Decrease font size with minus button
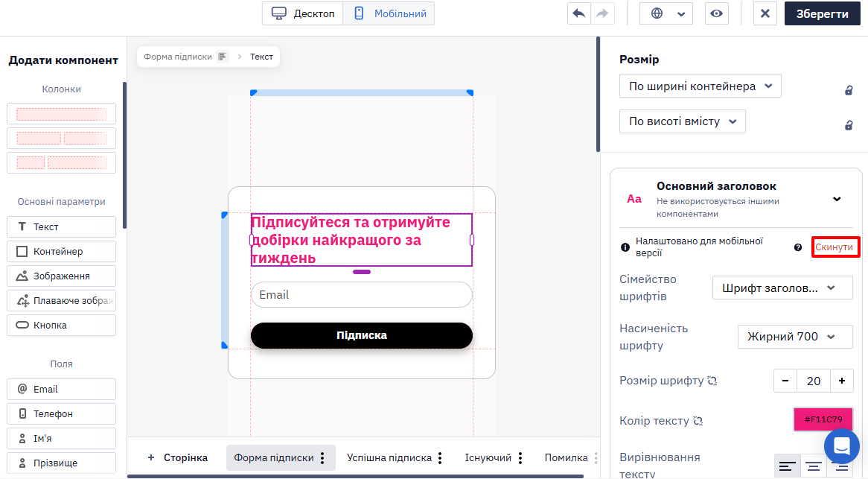Screen dimensions: 868x479 [785, 381]
